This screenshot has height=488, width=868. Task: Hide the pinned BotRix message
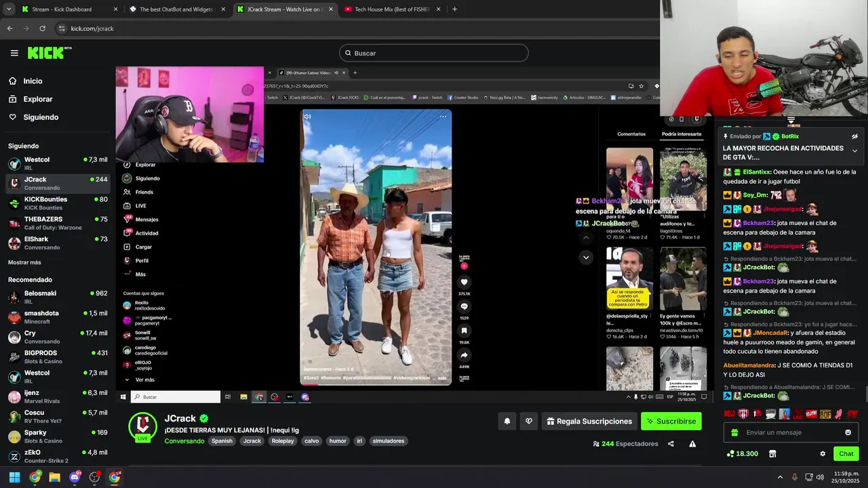coord(854,136)
